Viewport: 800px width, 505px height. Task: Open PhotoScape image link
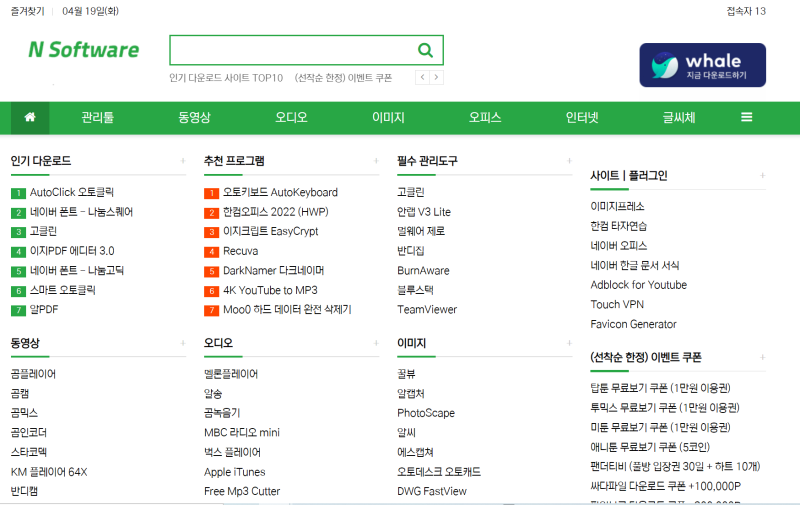(x=426, y=413)
